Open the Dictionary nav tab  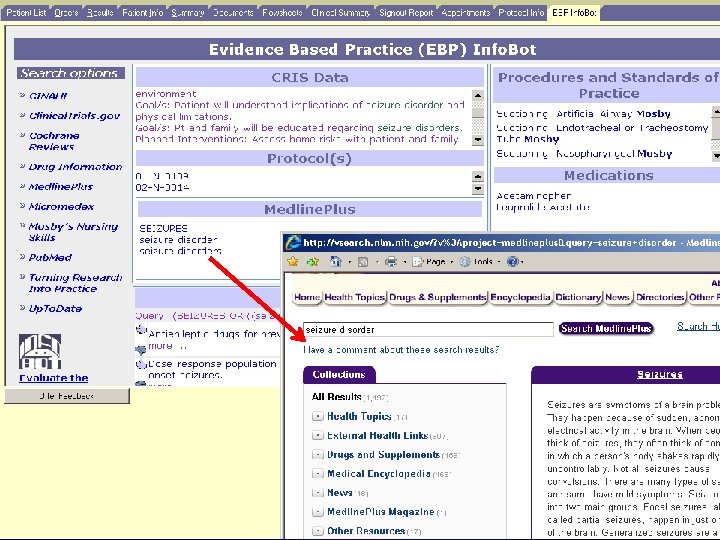578,297
